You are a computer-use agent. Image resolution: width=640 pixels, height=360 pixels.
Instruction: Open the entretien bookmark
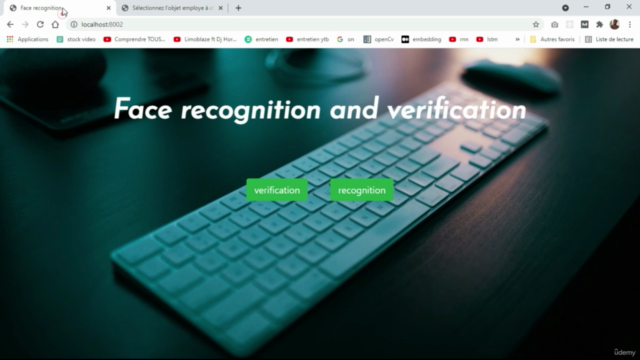pos(261,39)
